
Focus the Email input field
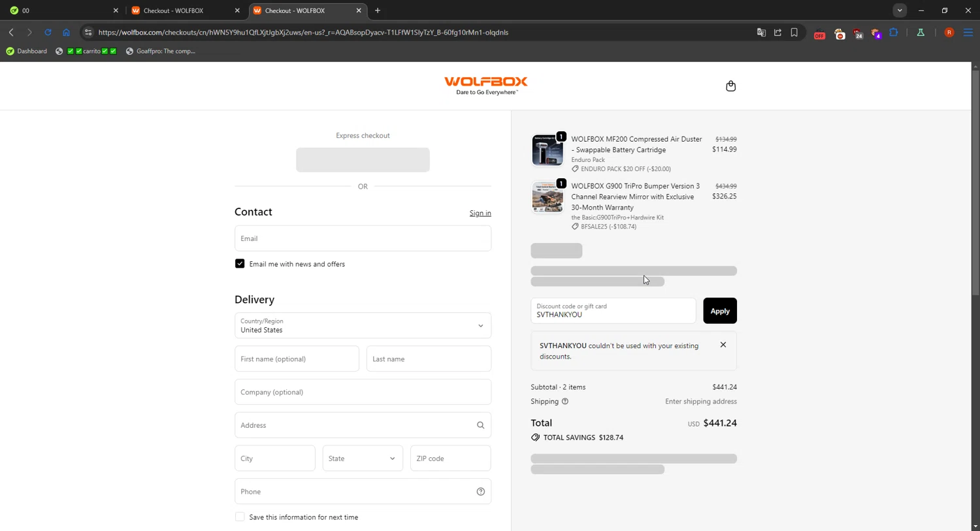click(363, 238)
